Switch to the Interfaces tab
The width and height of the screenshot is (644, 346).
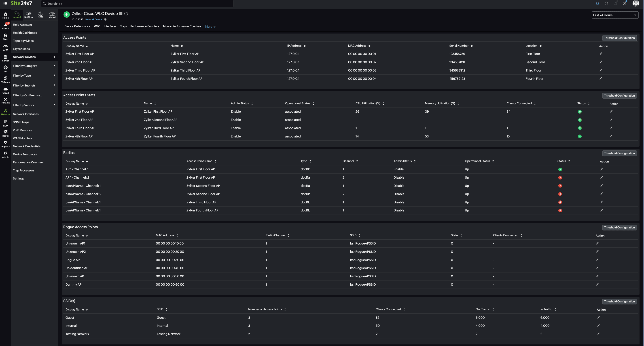110,26
